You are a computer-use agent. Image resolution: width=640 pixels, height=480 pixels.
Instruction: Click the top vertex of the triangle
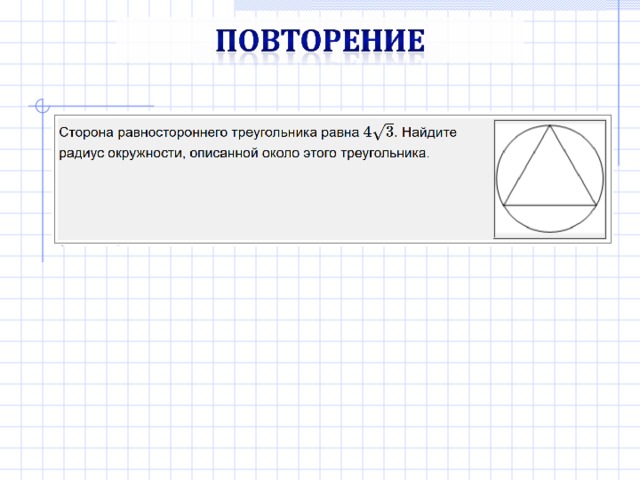click(550, 126)
